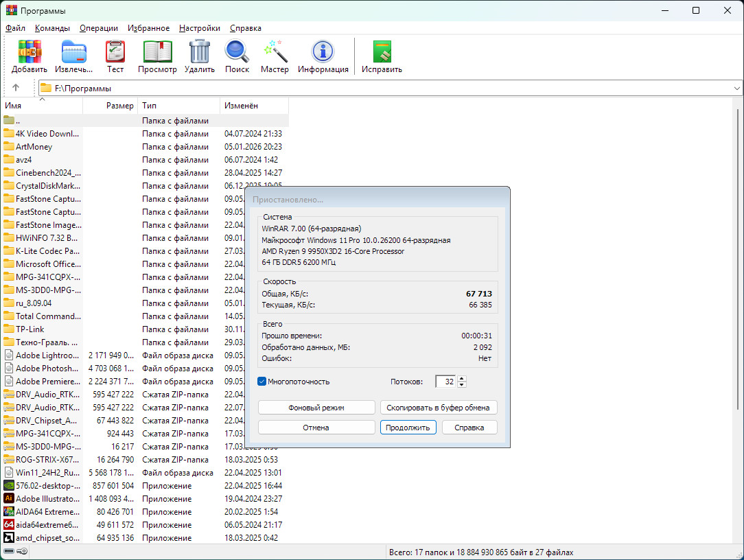Screen dimensions: 744x560
Task: Select the parent folder '..' icon
Action: pos(8,121)
